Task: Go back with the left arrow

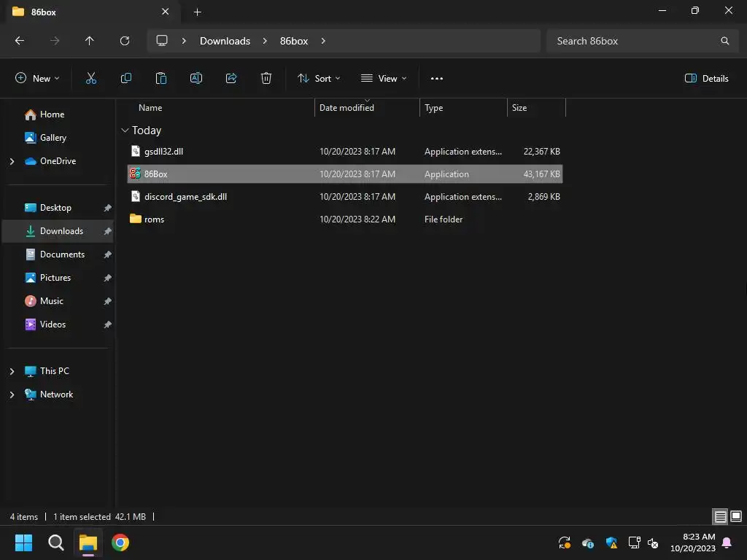Action: tap(20, 41)
